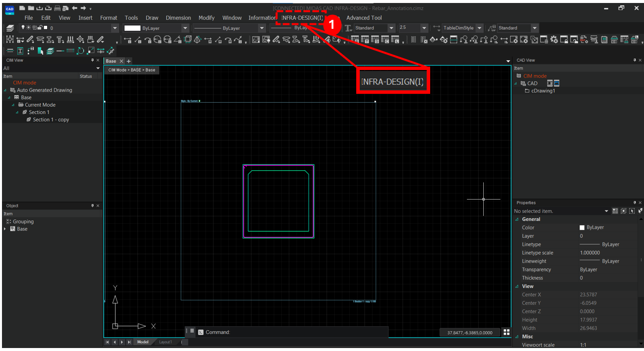
Task: Open the layer manager stack icon
Action: click(x=10, y=28)
